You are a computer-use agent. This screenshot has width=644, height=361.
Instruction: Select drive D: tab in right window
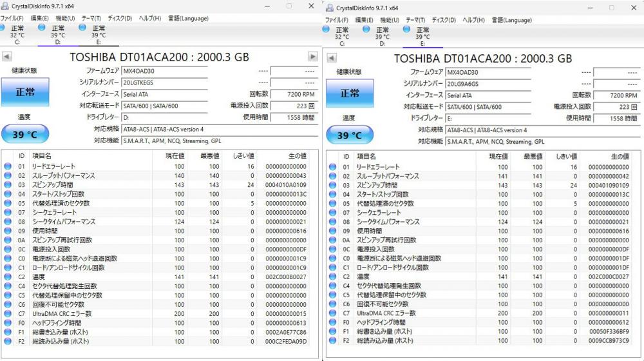click(383, 37)
